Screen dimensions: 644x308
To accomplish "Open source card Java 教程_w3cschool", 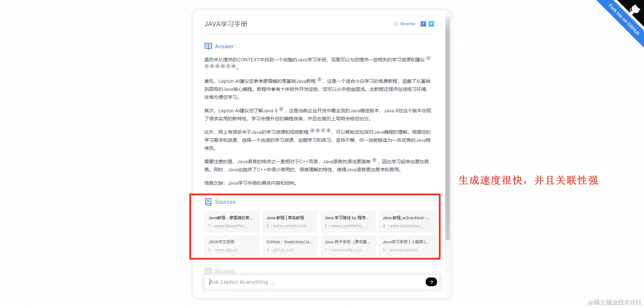I will click(x=406, y=222).
